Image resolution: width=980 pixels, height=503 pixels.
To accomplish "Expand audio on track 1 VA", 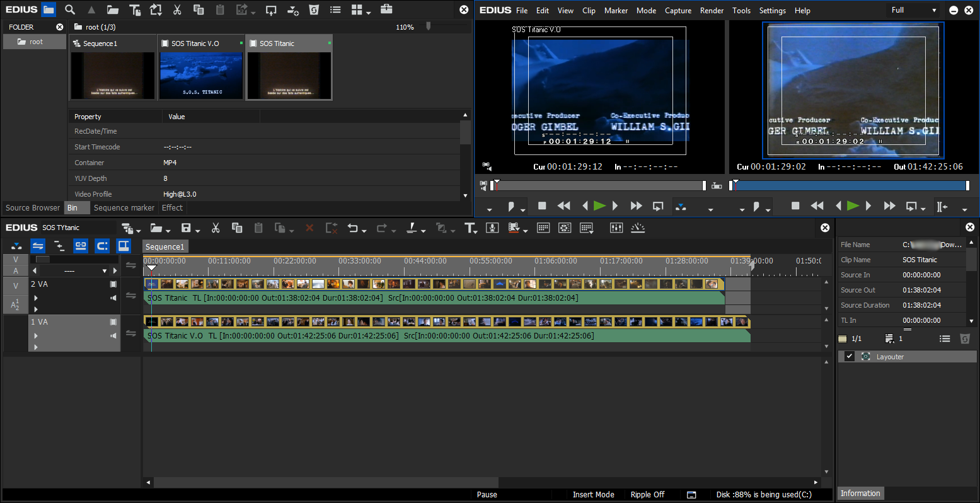I will coord(36,335).
